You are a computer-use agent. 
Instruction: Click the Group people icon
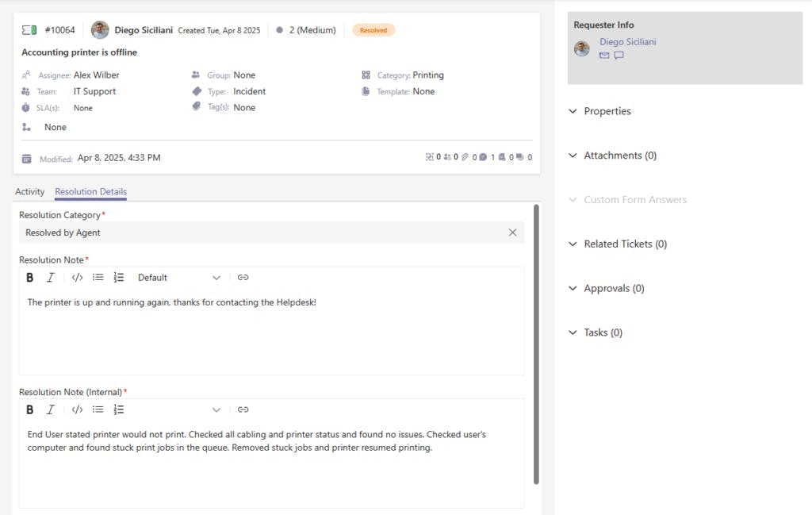coord(196,75)
